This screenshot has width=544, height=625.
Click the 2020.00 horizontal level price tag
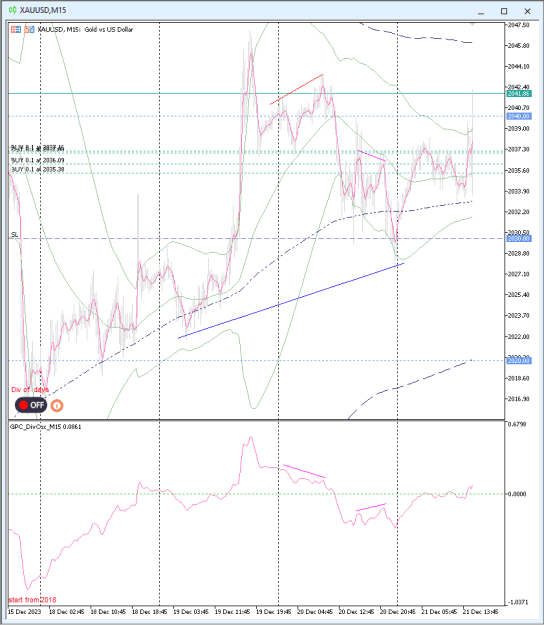coord(518,361)
